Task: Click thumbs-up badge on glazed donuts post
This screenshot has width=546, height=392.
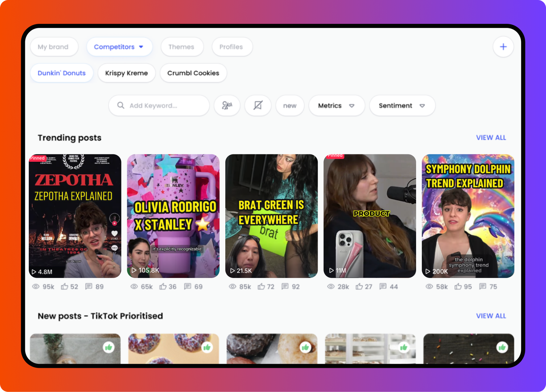Action: (305, 348)
